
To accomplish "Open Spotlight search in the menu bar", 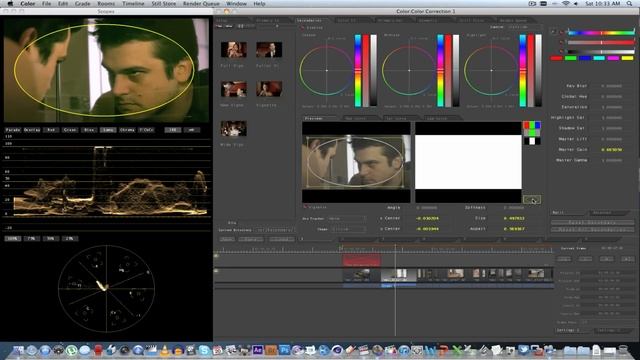I will point(630,4).
